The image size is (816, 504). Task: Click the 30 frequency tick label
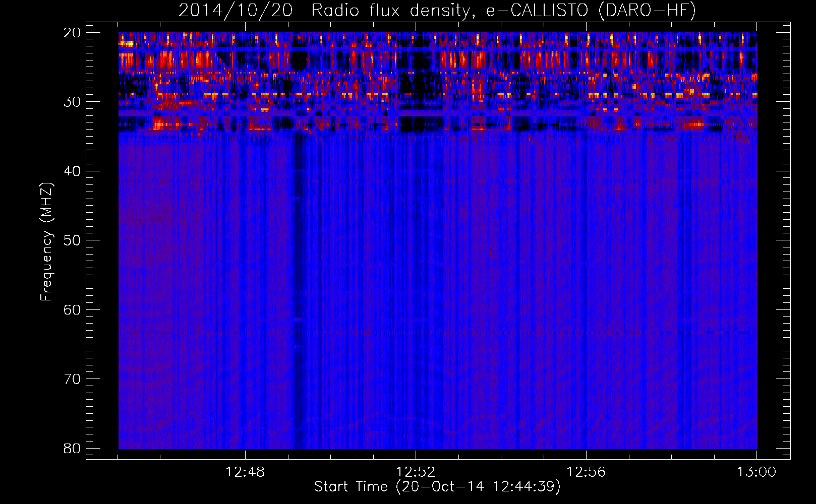pyautogui.click(x=72, y=102)
